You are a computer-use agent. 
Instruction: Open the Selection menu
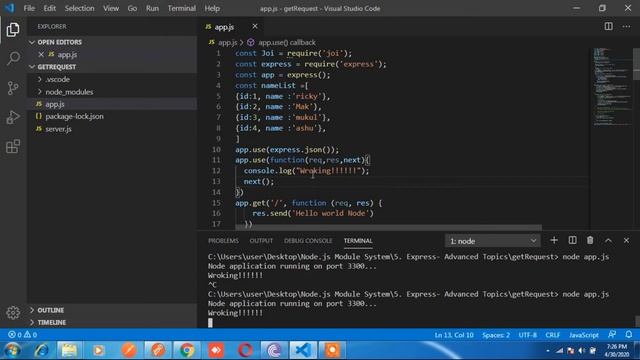(79, 8)
